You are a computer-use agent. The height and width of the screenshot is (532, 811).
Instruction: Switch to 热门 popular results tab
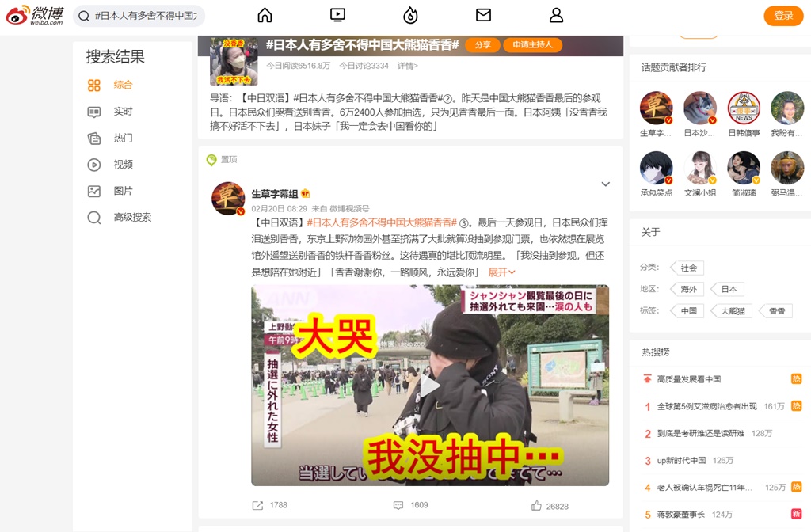click(x=123, y=138)
